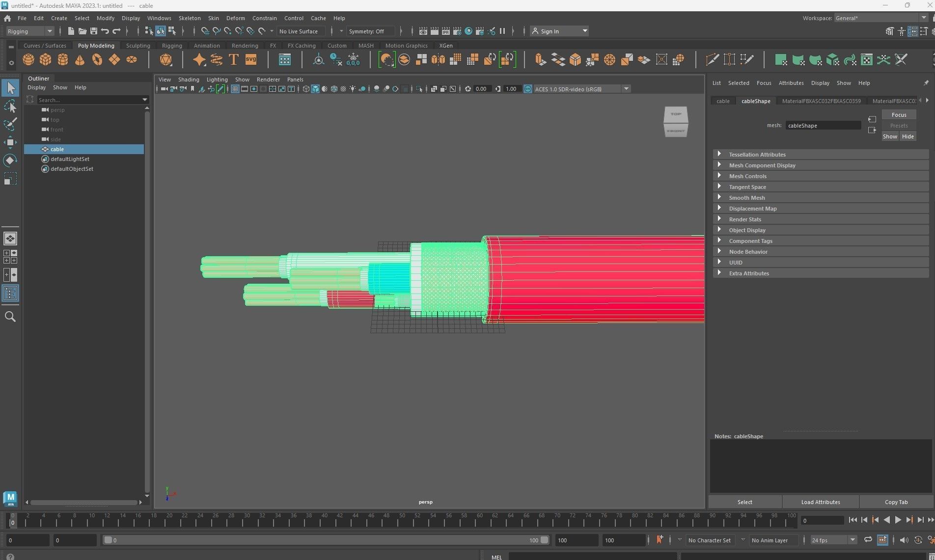Click the Redo arrow in status line
The height and width of the screenshot is (560, 935).
116,31
